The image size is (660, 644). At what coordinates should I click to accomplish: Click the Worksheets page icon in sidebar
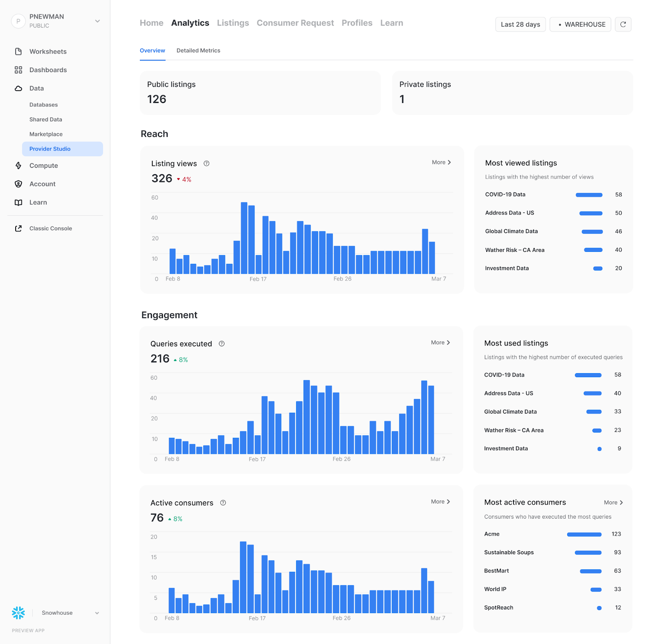pos(18,52)
